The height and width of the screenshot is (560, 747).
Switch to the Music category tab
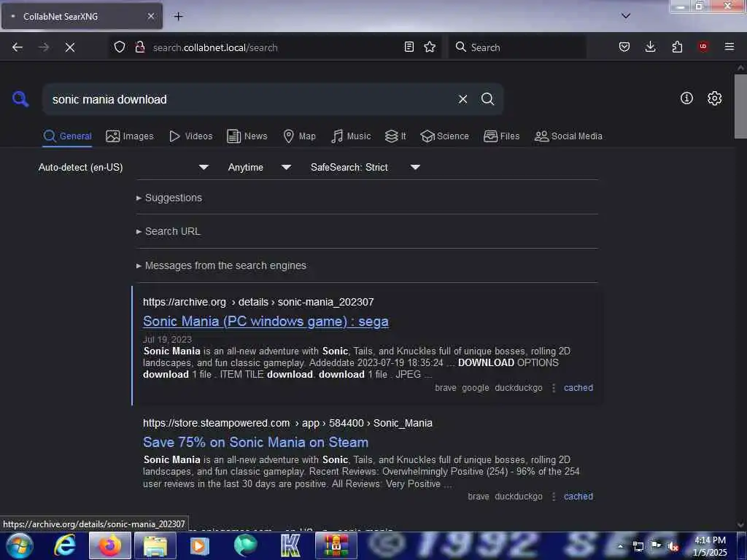tap(351, 136)
